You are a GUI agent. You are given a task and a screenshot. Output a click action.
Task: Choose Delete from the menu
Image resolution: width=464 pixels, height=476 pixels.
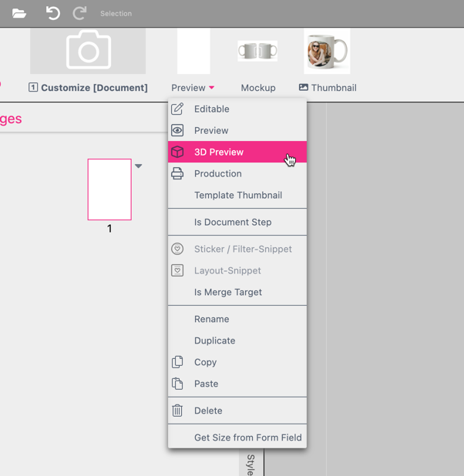point(237,411)
